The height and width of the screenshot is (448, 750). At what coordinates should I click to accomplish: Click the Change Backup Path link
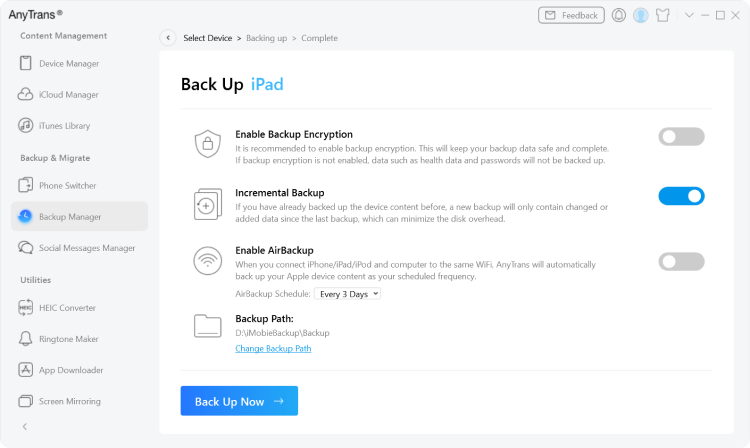[x=273, y=348]
